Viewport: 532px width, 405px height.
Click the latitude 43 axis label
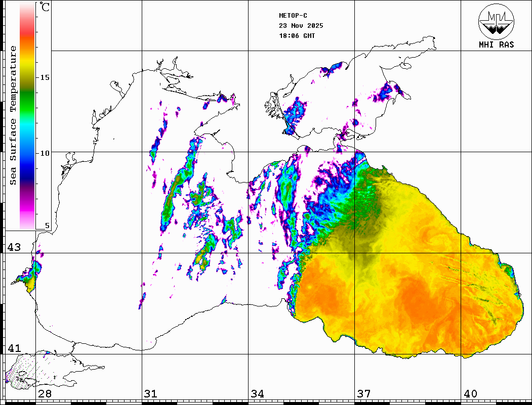(x=14, y=247)
